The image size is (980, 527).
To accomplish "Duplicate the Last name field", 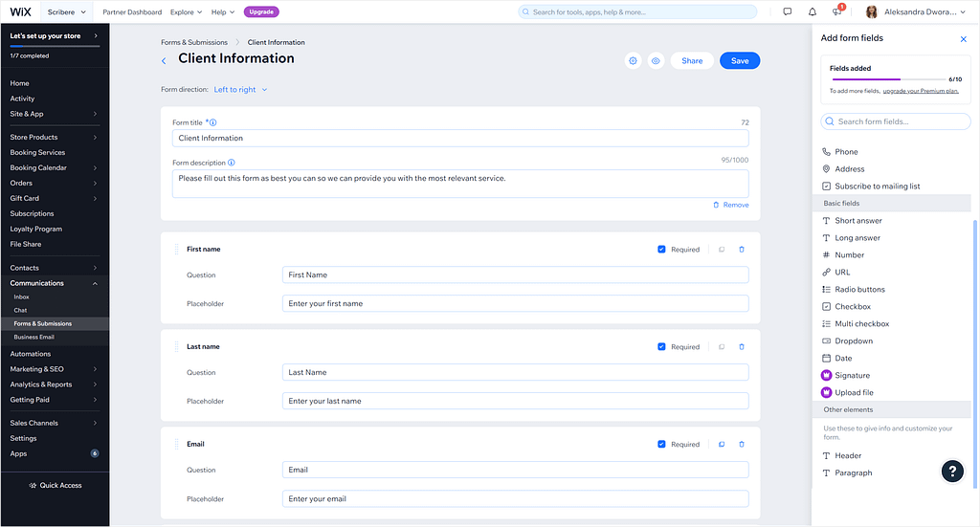I will coord(722,346).
